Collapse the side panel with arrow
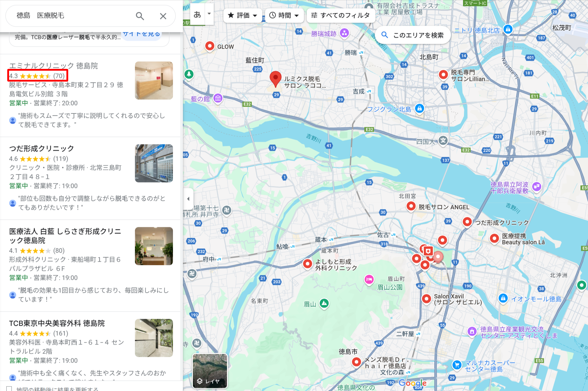This screenshot has height=391, width=588. pos(188,199)
